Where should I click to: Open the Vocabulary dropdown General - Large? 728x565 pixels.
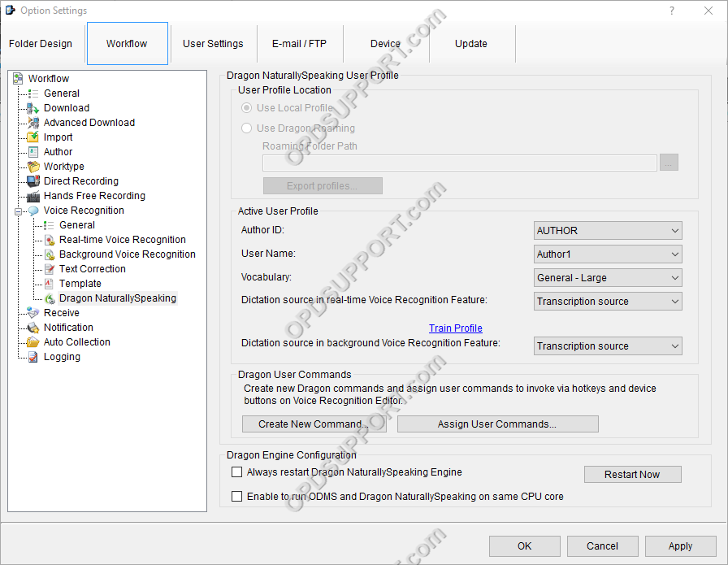tap(608, 278)
